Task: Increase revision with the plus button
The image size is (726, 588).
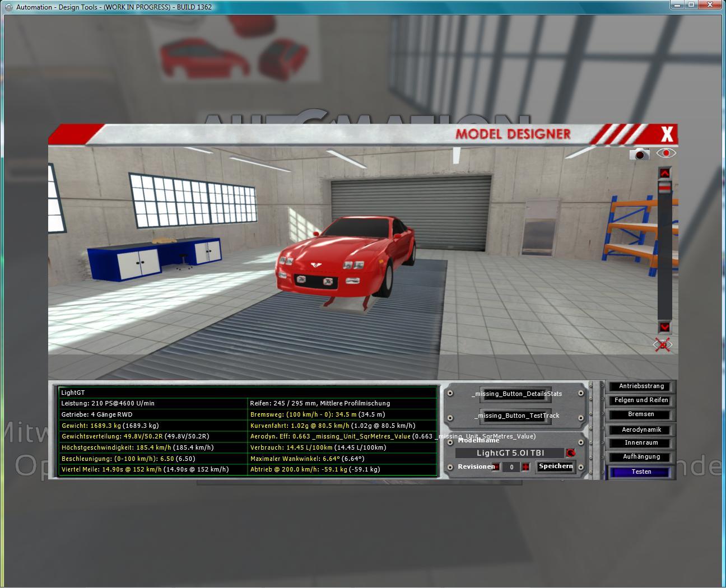Action: point(525,467)
